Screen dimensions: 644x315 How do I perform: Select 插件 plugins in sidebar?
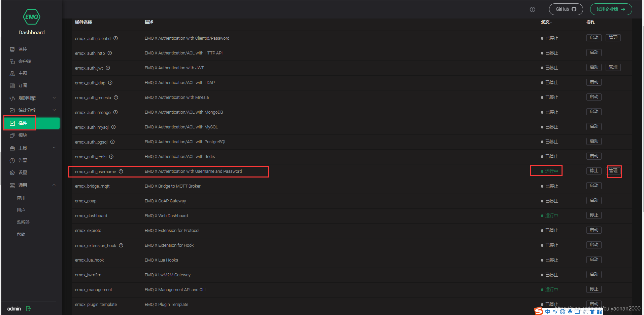32,123
